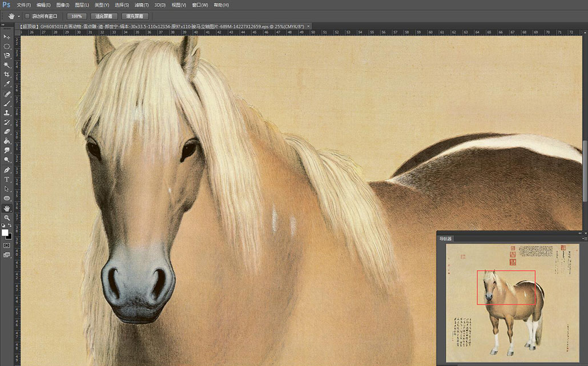Select the Healing Brush tool

click(7, 94)
